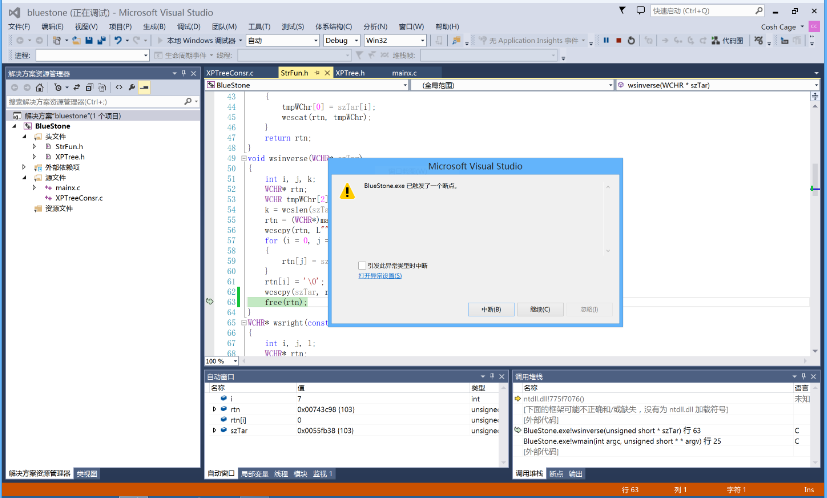Image resolution: width=827 pixels, height=498 pixels.
Task: Click the Find in Files icon
Action: [456, 40]
